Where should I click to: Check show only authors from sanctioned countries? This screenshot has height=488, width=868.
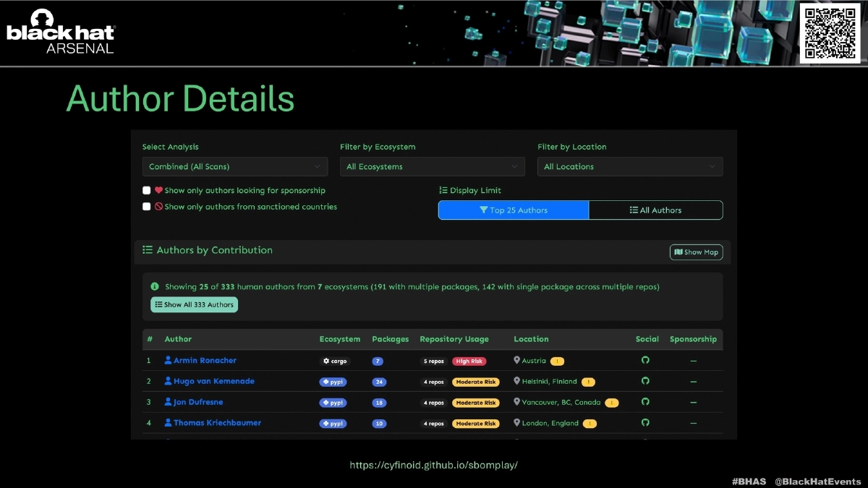(147, 207)
